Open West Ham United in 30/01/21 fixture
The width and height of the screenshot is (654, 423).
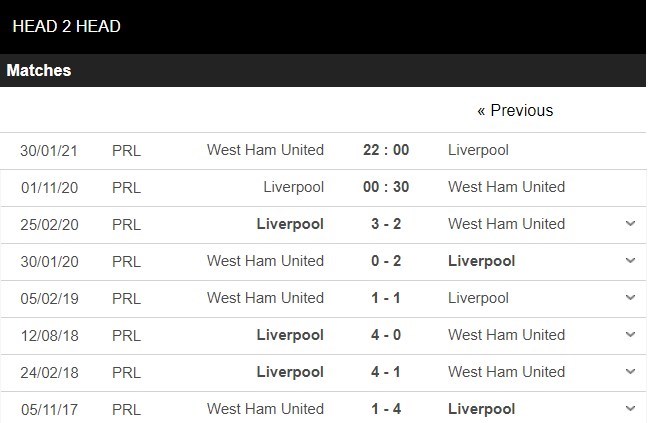click(x=265, y=150)
